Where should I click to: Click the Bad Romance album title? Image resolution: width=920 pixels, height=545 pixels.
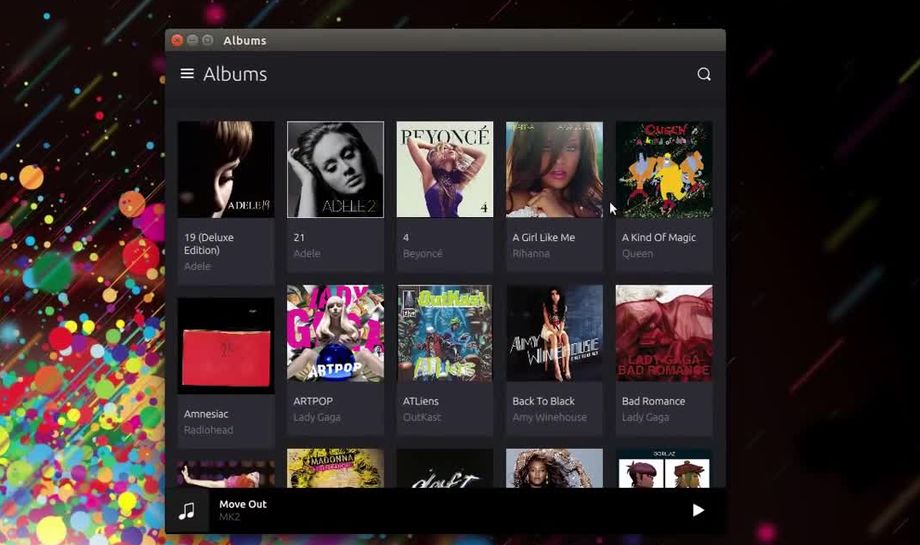pyautogui.click(x=653, y=401)
